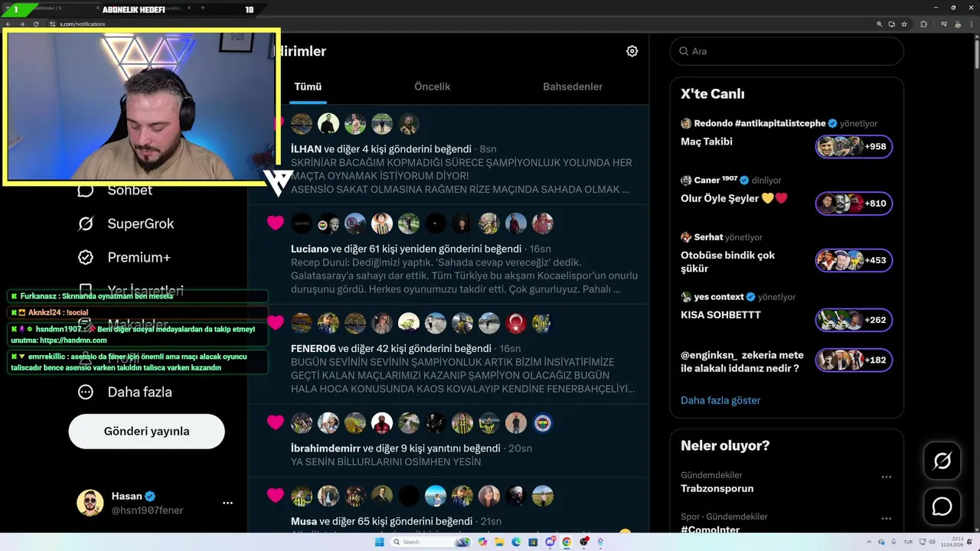Open Luciano's repost-like notification
Viewport: 980px width, 551px height.
coord(449,254)
